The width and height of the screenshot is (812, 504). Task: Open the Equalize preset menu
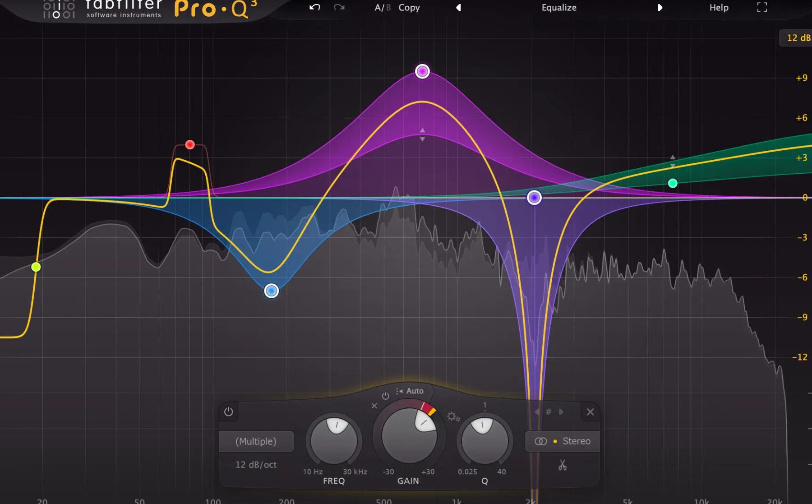(558, 8)
